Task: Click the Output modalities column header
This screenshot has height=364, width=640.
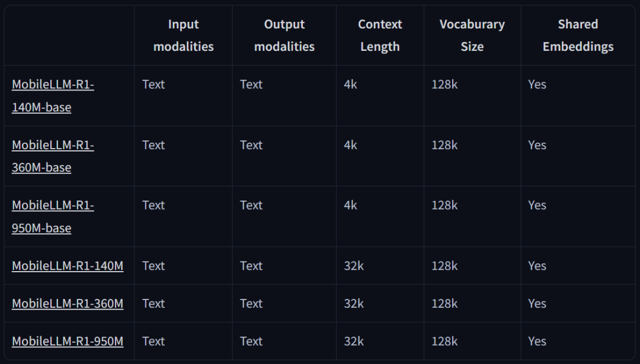Action: [284, 36]
